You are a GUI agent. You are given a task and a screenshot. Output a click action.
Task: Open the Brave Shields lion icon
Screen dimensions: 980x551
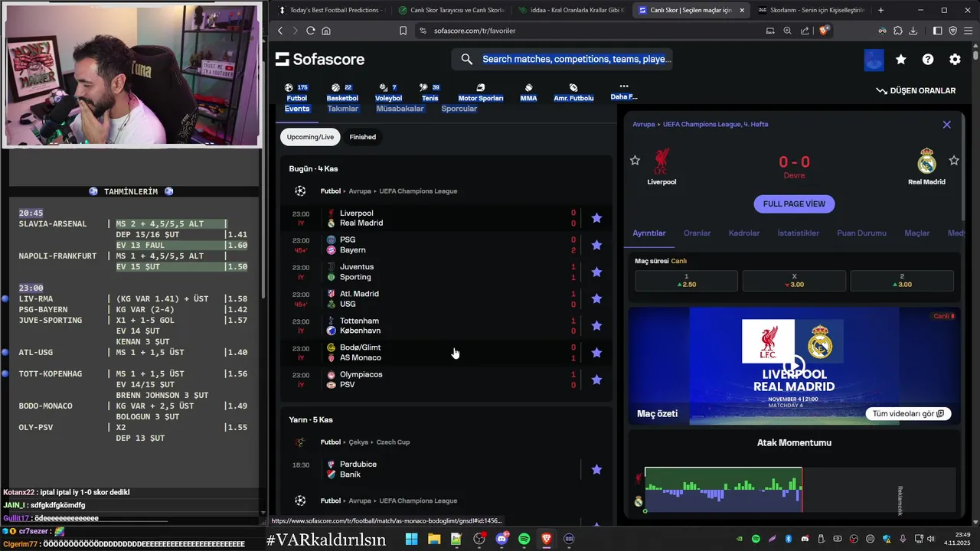[825, 31]
